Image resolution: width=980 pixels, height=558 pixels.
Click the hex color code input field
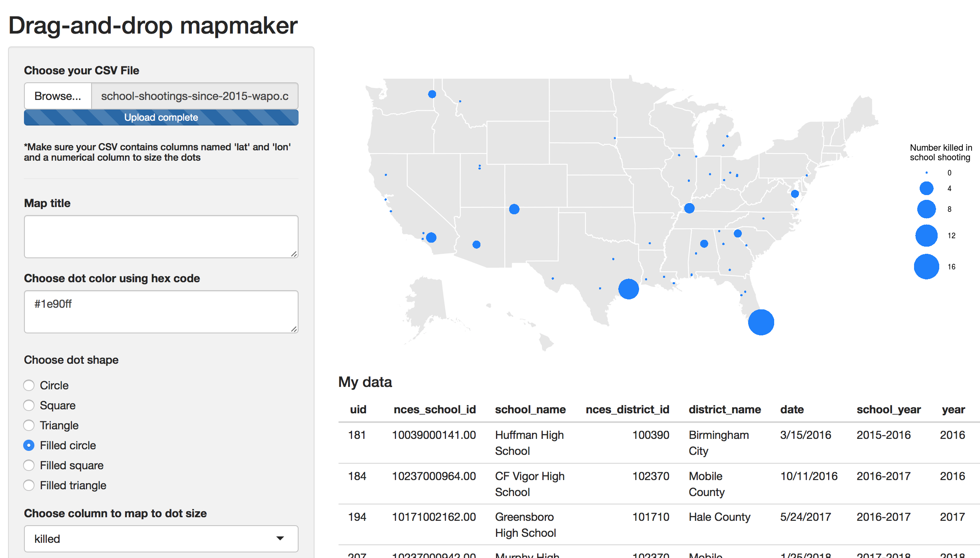pos(161,312)
